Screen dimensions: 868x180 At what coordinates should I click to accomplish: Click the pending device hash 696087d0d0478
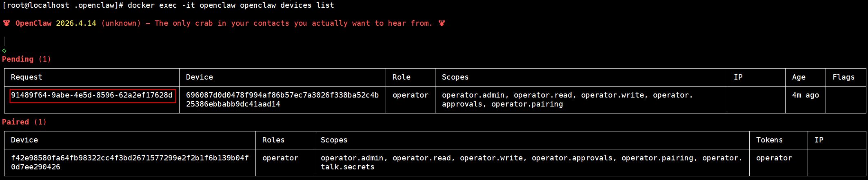(282, 100)
